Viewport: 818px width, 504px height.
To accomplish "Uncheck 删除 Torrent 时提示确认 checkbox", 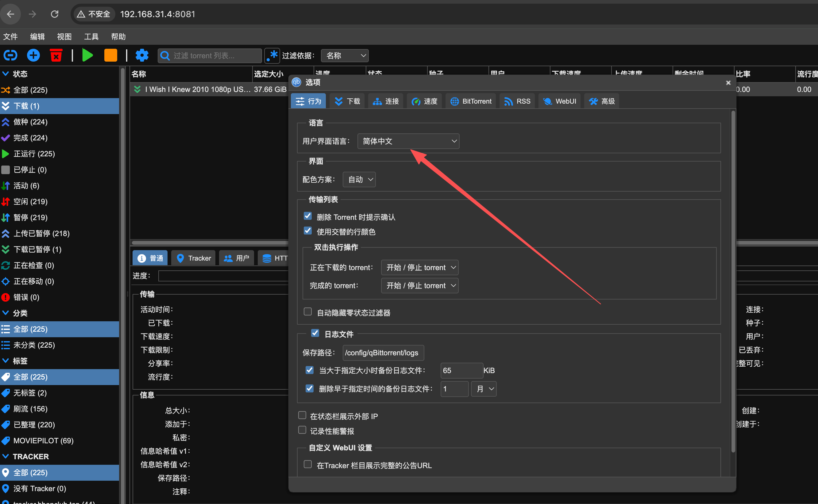I will tap(307, 216).
